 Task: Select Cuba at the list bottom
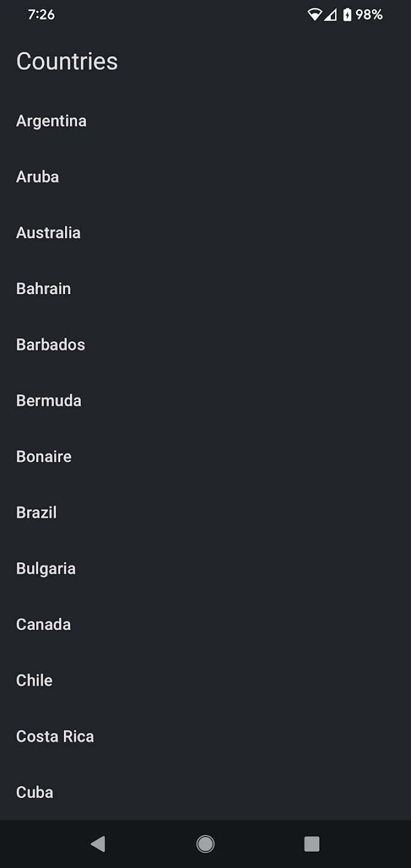[34, 793]
